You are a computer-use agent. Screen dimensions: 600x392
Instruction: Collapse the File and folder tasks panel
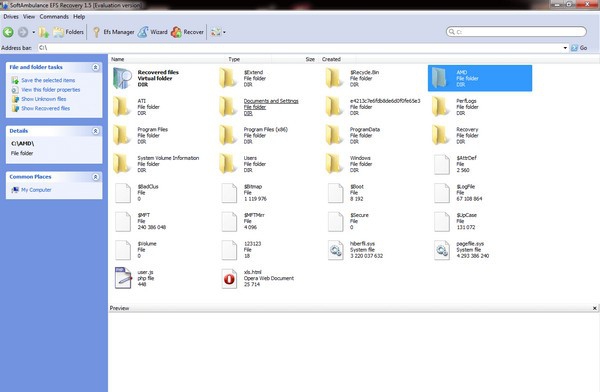pos(96,67)
